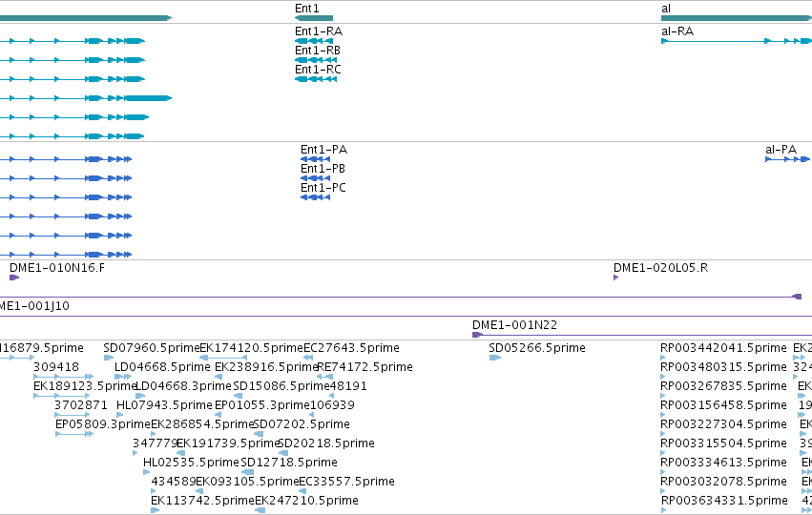Click the al-PA protein label
The image size is (812, 515).
click(781, 150)
